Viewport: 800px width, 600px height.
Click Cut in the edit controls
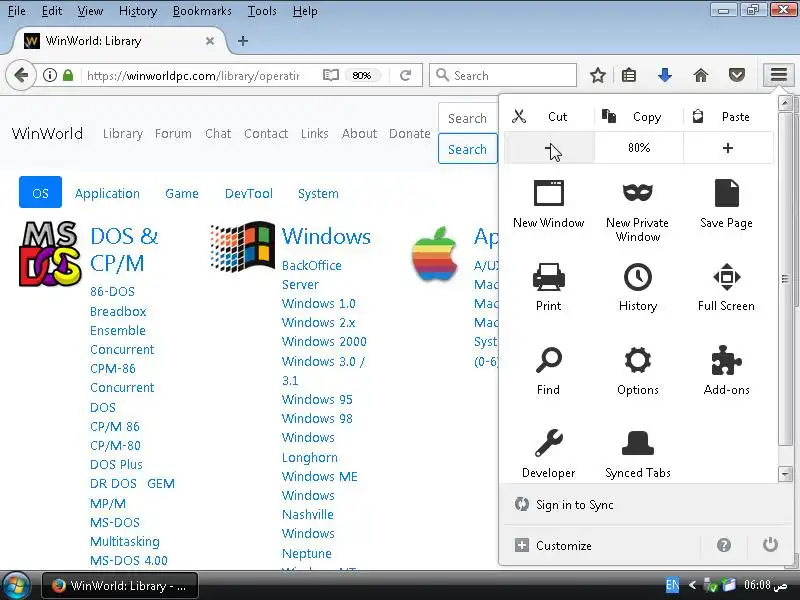(x=549, y=117)
